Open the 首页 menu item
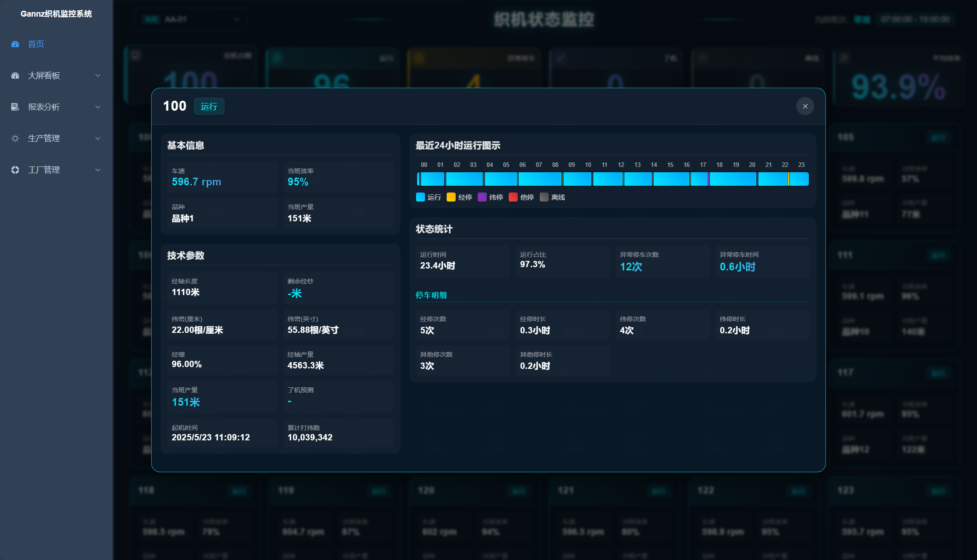 36,44
